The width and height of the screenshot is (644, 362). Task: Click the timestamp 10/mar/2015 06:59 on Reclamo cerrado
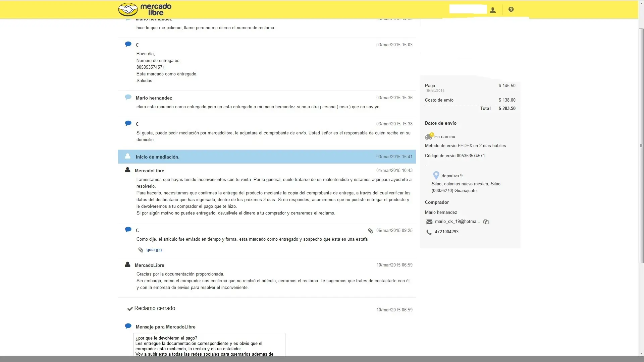tap(394, 310)
